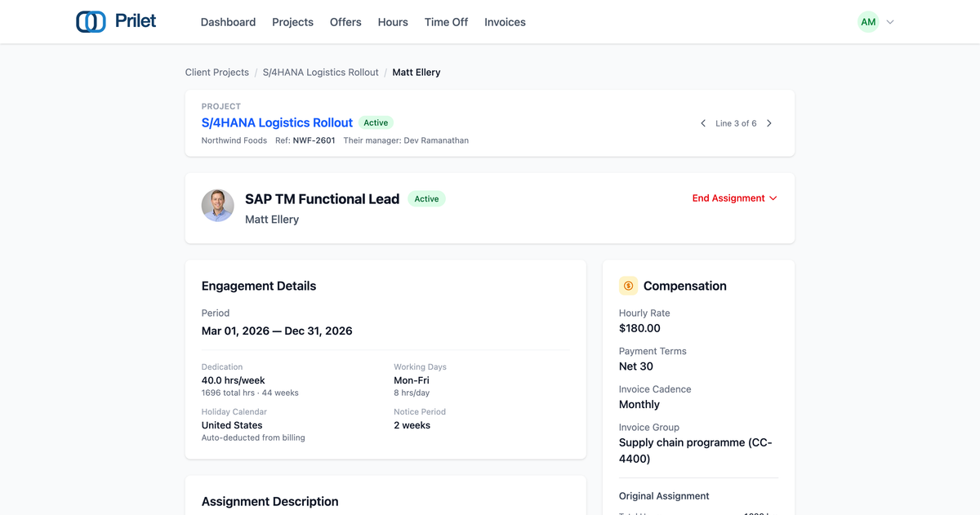
Task: Click 1696 total hrs · 44 weeks text
Action: [x=250, y=393]
